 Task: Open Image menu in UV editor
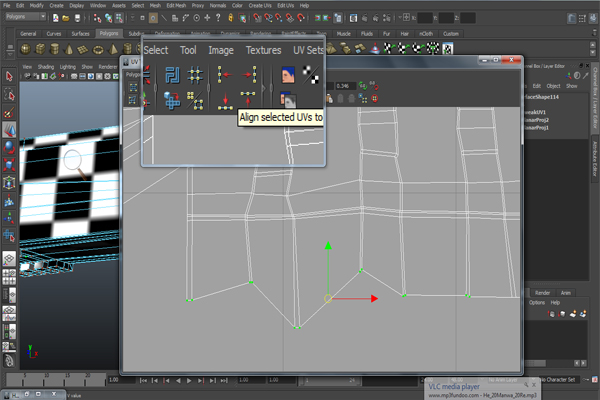coord(221,50)
